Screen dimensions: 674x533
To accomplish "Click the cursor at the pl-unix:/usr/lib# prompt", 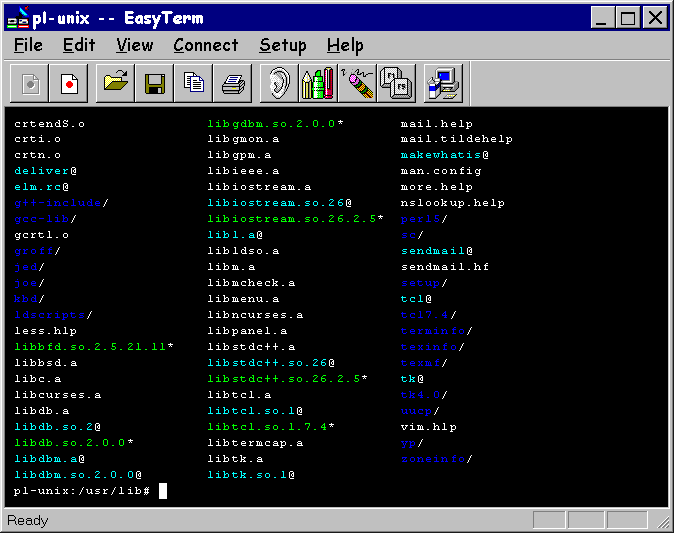I will pyautogui.click(x=163, y=491).
